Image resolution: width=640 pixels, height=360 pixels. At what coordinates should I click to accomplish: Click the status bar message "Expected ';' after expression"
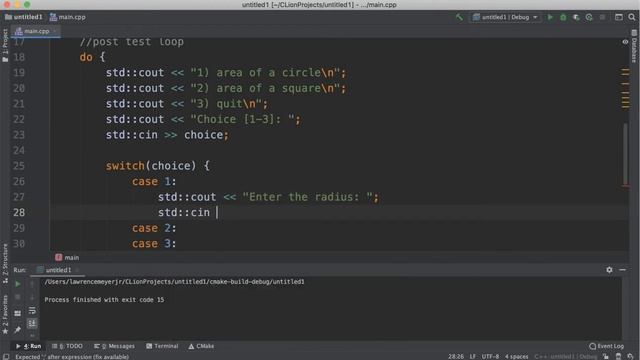[x=72, y=357]
